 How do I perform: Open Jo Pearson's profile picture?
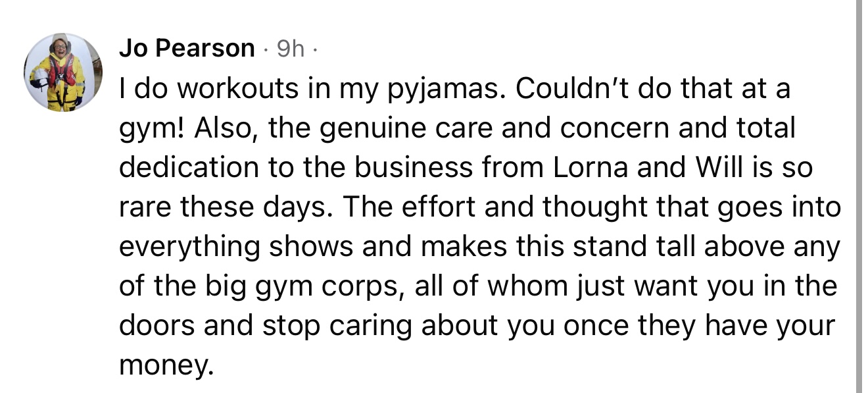(x=63, y=72)
